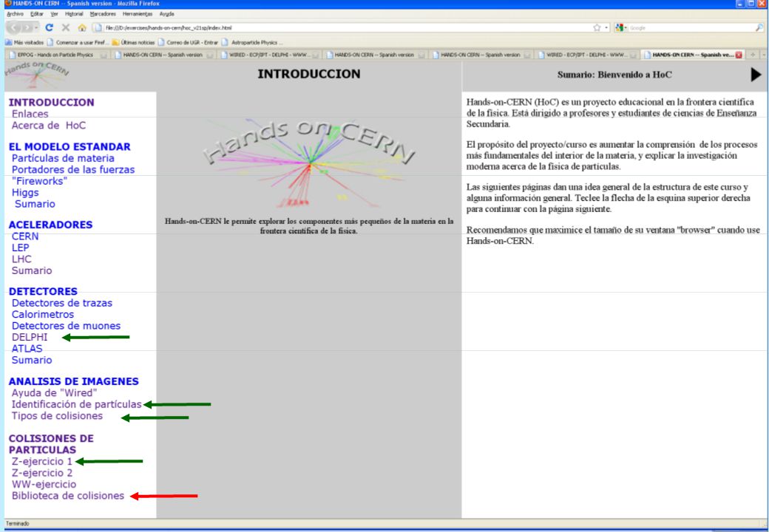Open Tipos de colisiones link
Screen dimensions: 769x532
[x=58, y=416]
